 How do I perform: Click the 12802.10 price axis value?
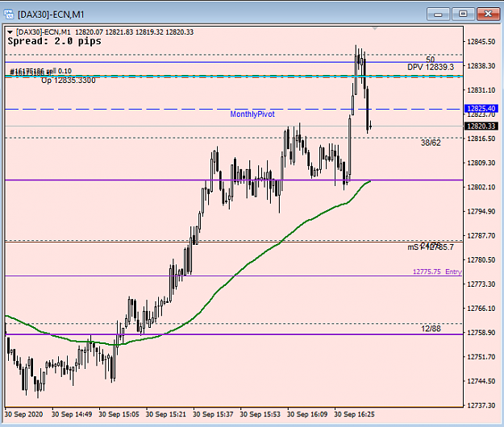[x=481, y=187]
